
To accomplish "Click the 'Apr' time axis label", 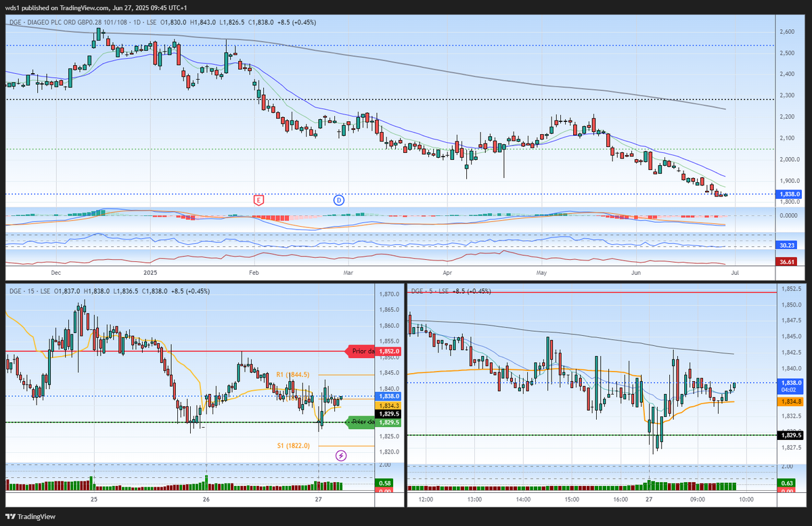I will 447,272.
